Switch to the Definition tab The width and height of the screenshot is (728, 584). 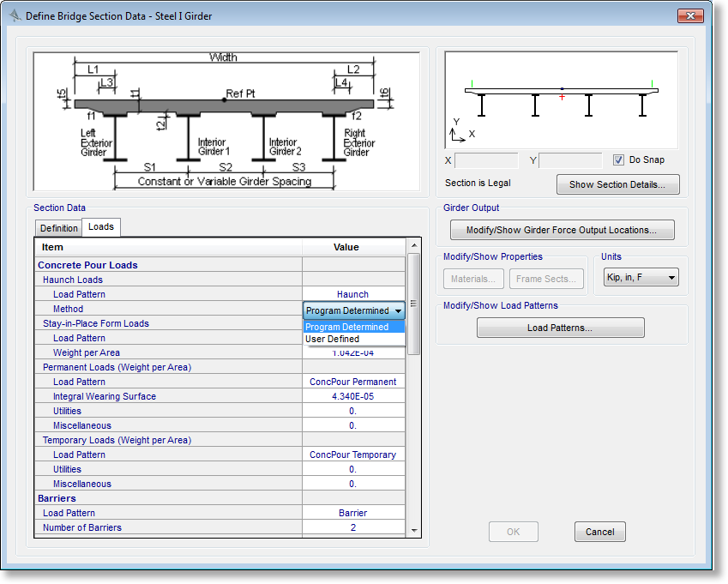pos(59,228)
